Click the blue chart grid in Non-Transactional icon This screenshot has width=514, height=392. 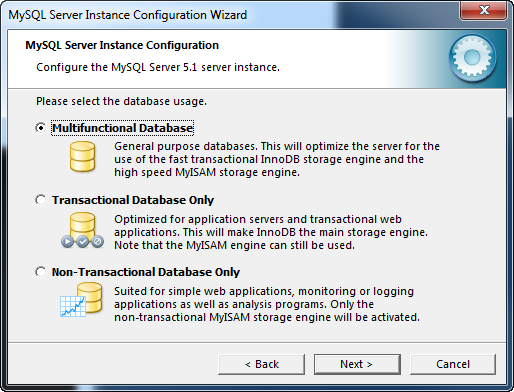73,306
